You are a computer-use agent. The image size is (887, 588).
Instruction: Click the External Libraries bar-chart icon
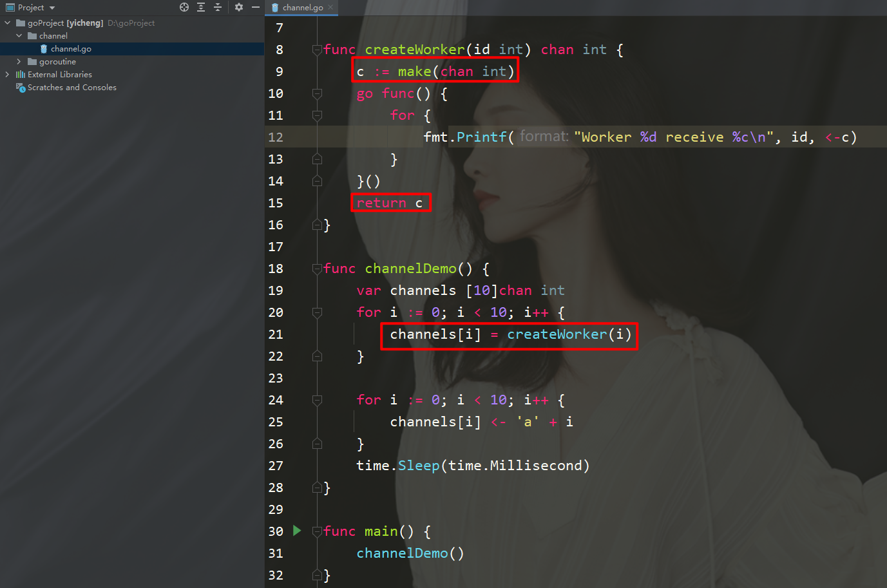(x=21, y=74)
